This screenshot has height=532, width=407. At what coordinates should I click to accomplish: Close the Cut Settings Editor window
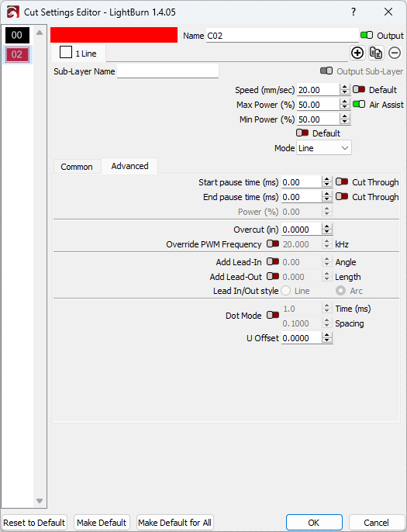pyautogui.click(x=388, y=12)
